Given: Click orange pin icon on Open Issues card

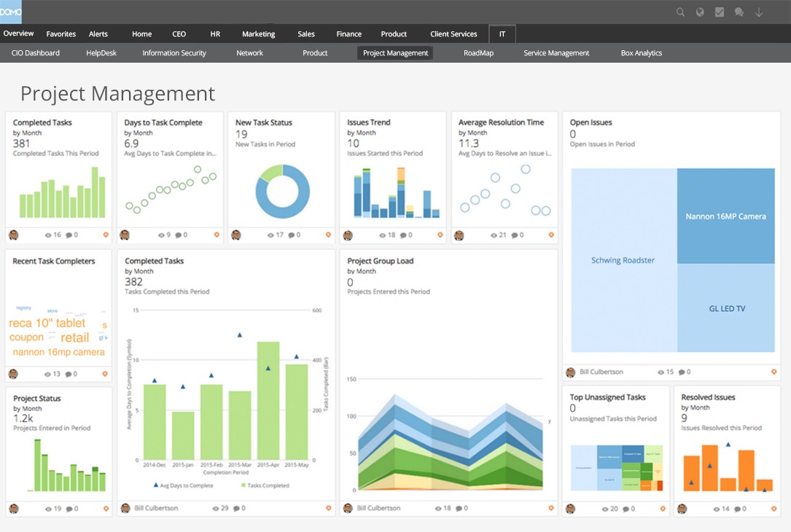Looking at the screenshot, I should (774, 372).
